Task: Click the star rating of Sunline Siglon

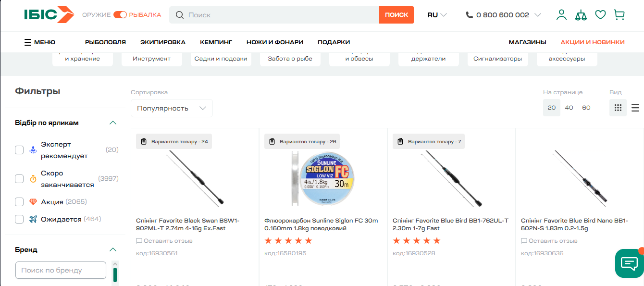Action: pyautogui.click(x=288, y=241)
